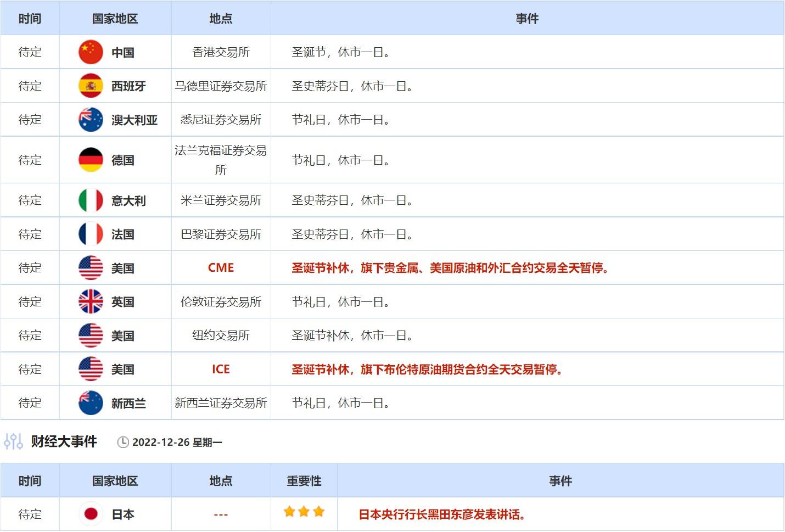Image resolution: width=785 pixels, height=532 pixels.
Task: Click the UK flag icon
Action: 91,301
